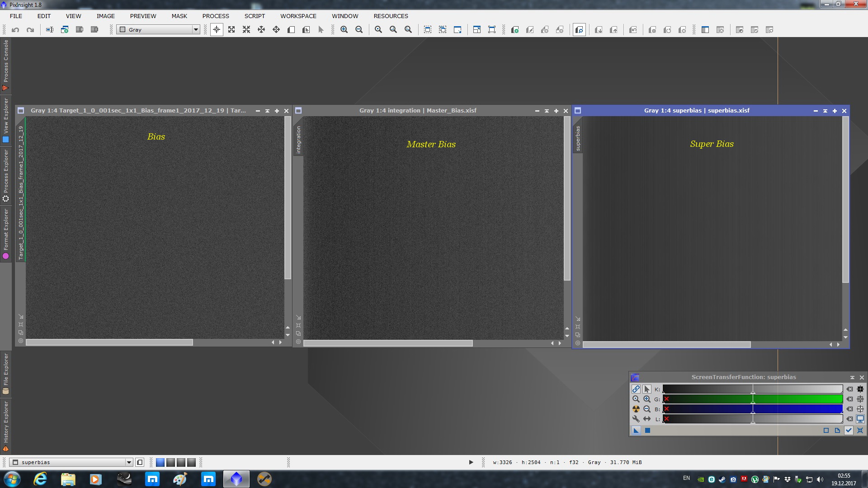
Task: Open STF wrench parameters icon
Action: 636,419
